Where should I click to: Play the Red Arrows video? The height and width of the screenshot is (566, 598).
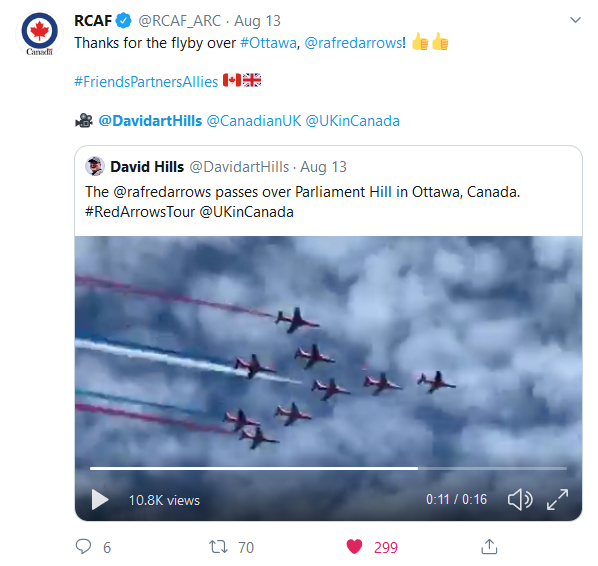pyautogui.click(x=100, y=500)
